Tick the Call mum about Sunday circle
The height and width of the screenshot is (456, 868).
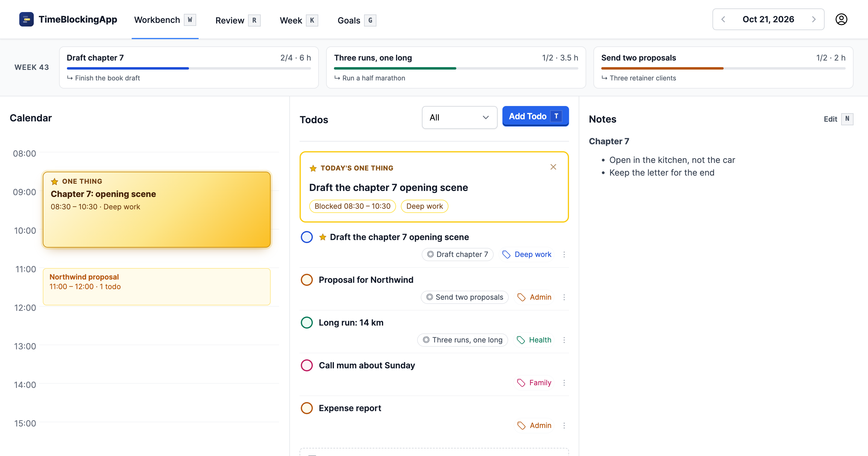tap(307, 365)
